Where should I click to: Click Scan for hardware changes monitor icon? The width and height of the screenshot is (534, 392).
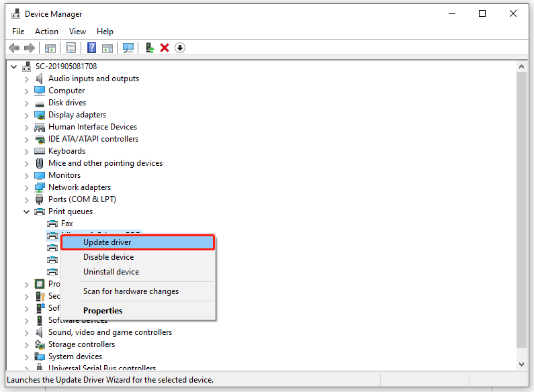coord(128,48)
